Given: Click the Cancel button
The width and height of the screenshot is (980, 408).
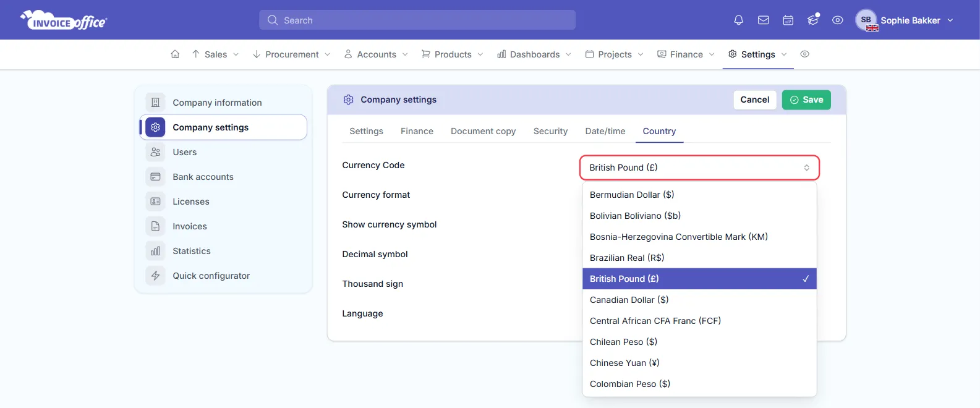Looking at the screenshot, I should point(755,100).
